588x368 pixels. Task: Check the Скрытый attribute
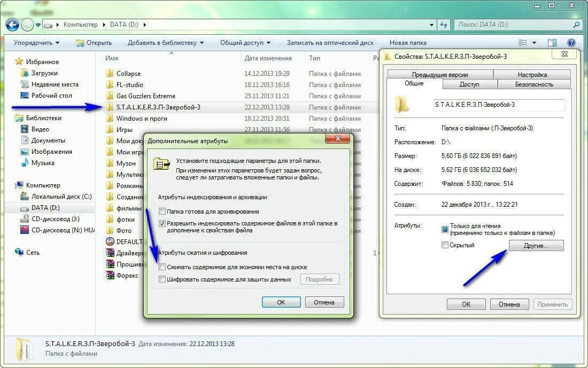tap(445, 245)
